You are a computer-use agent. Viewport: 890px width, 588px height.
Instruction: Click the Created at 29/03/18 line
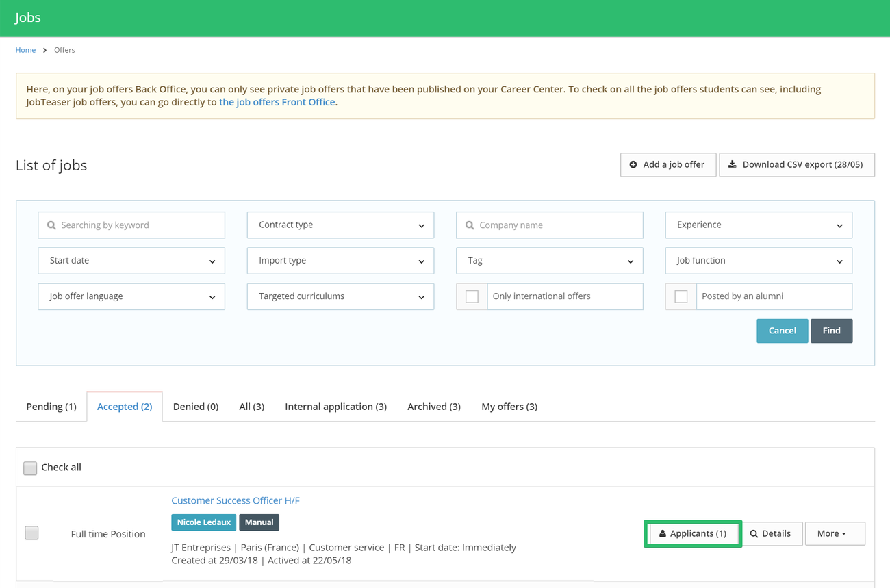tap(261, 560)
